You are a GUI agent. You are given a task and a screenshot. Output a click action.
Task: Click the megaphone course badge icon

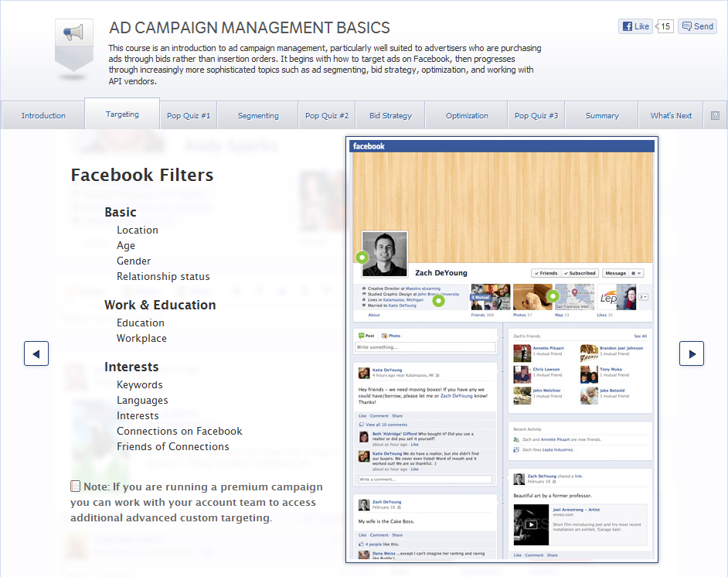click(x=74, y=46)
